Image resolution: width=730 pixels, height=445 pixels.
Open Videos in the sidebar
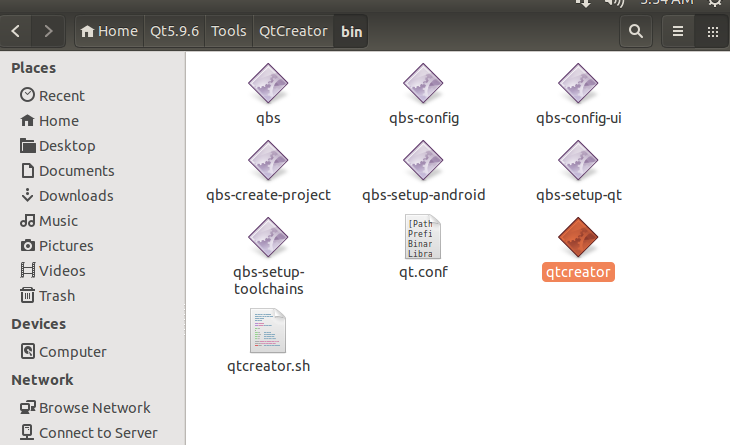[x=53, y=270]
